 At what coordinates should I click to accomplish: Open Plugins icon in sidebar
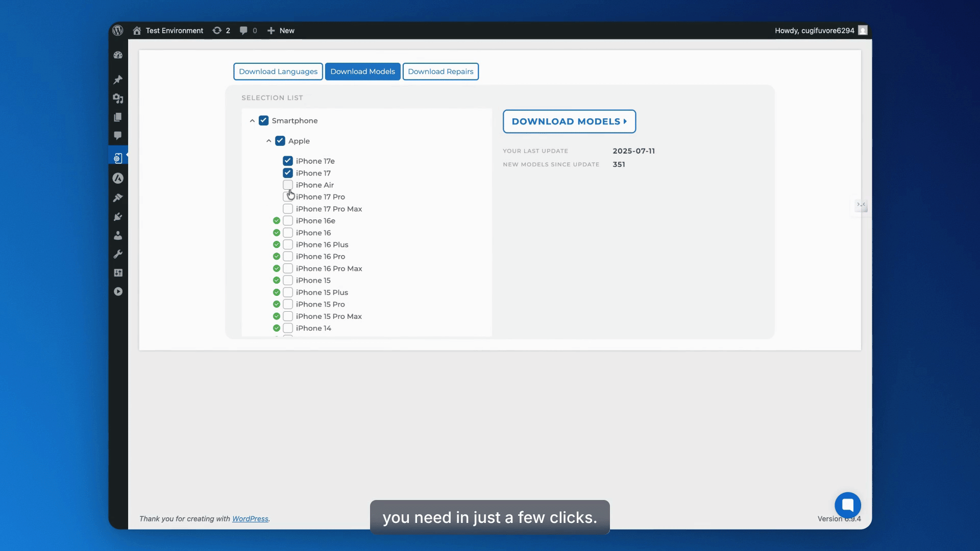tap(118, 217)
